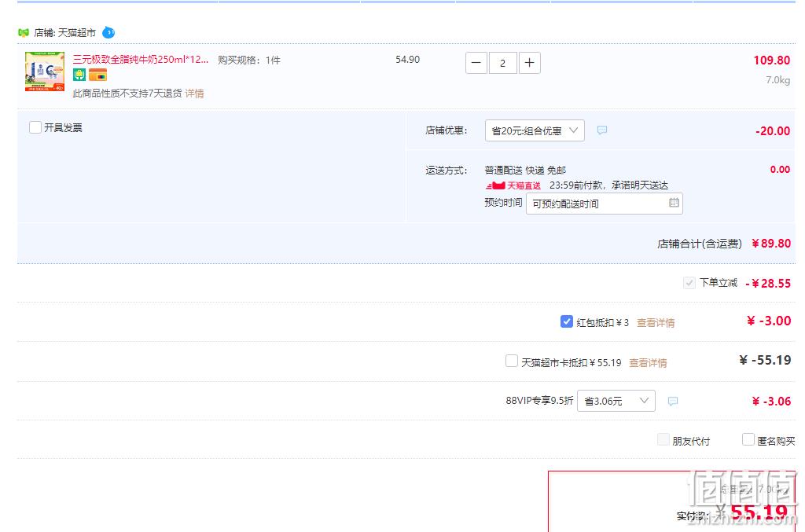Screen dimensions: 805x532
Task: Click the unit price 54.90
Action: [x=408, y=60]
